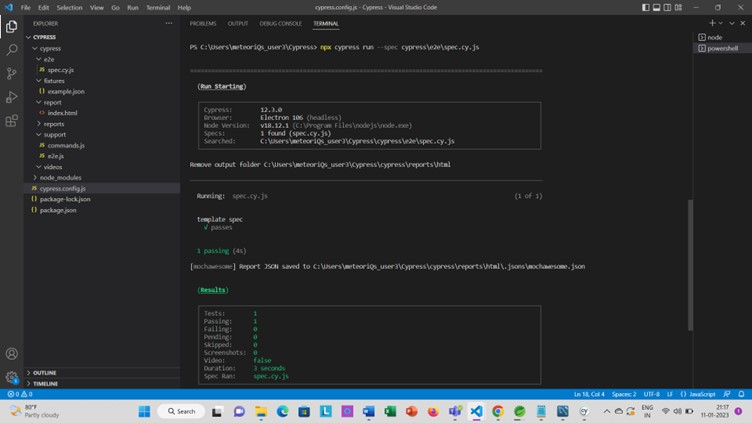Image resolution: width=752 pixels, height=423 pixels.
Task: Open errors and warnings status indicator
Action: 20,394
